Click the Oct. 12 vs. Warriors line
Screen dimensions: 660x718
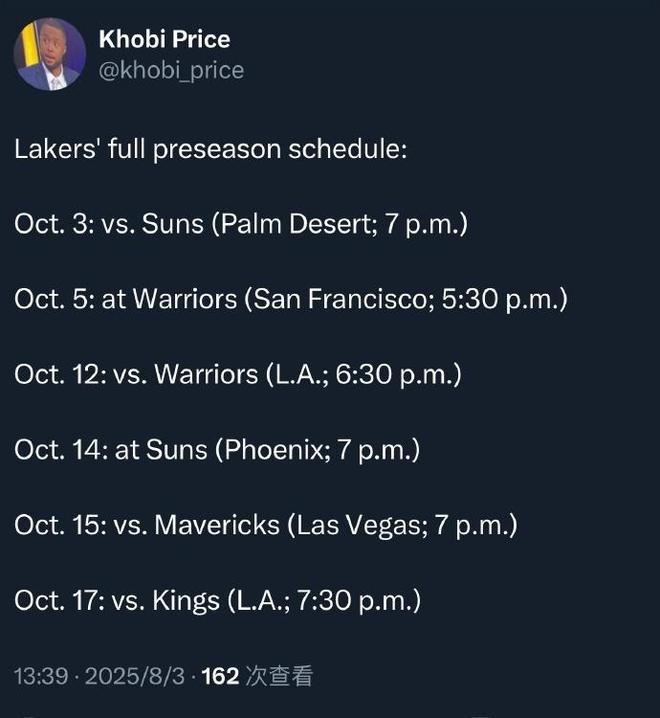(x=238, y=375)
